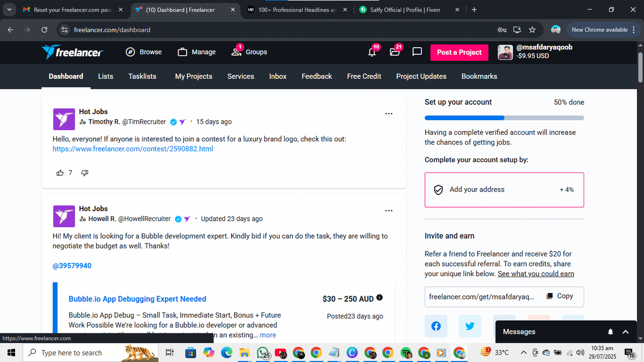Open the Groups menu in header
Image resolution: width=644 pixels, height=362 pixels.
click(x=249, y=52)
